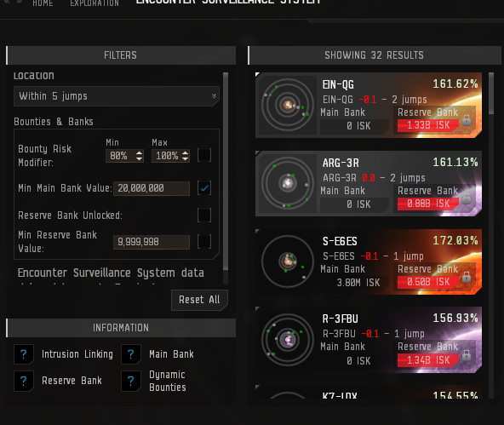This screenshot has height=425, width=504.
Task: Click the R-3FBU system name title
Action: pos(340,319)
